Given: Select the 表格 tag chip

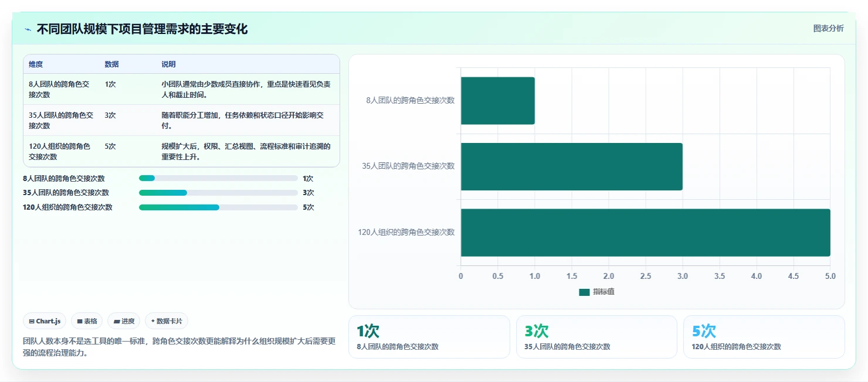Looking at the screenshot, I should click(87, 321).
